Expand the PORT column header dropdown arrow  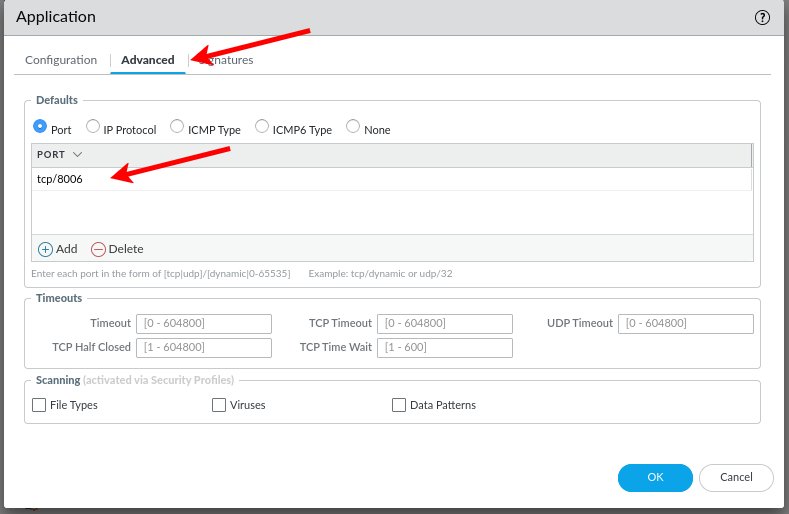pyautogui.click(x=77, y=155)
